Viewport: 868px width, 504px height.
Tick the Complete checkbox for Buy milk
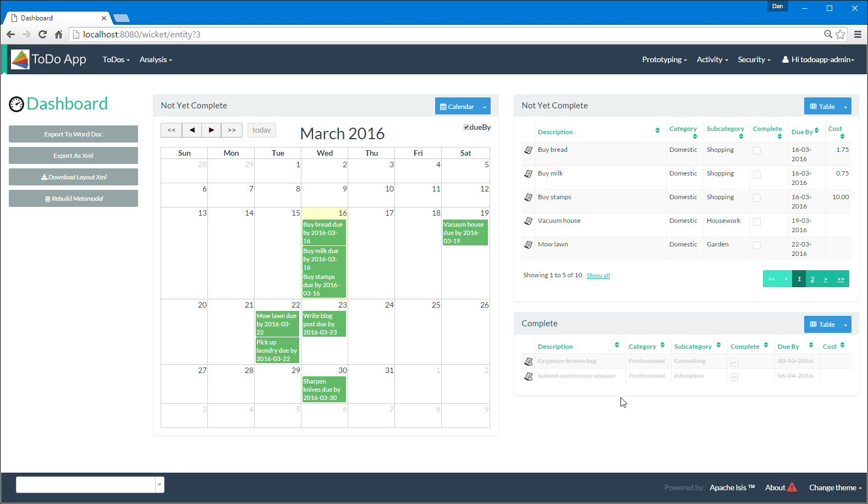click(757, 174)
